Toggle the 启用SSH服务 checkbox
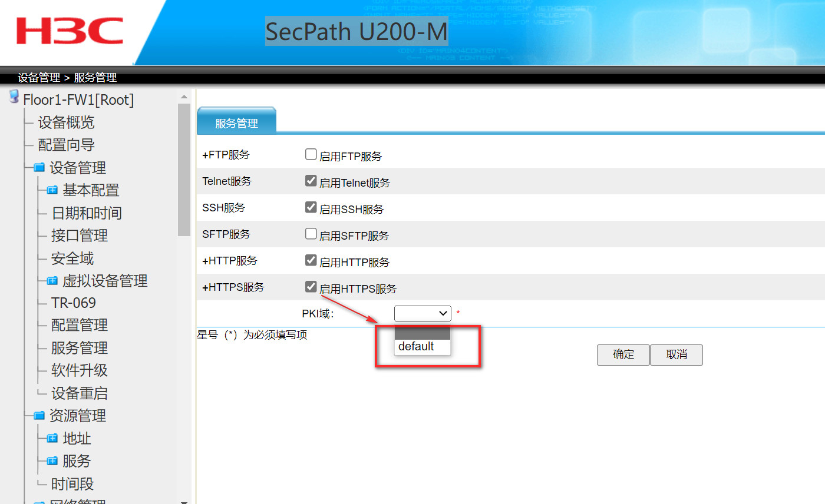The width and height of the screenshot is (825, 504). 311,207
